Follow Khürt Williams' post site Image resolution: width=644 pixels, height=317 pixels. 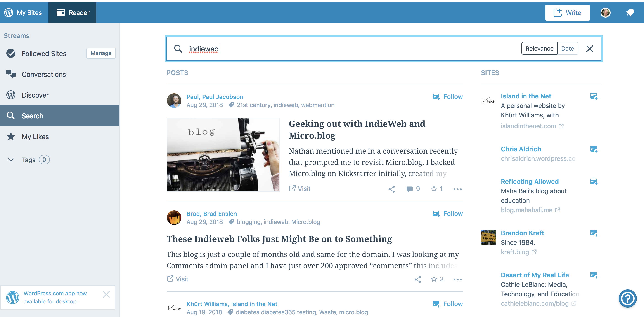(447, 304)
